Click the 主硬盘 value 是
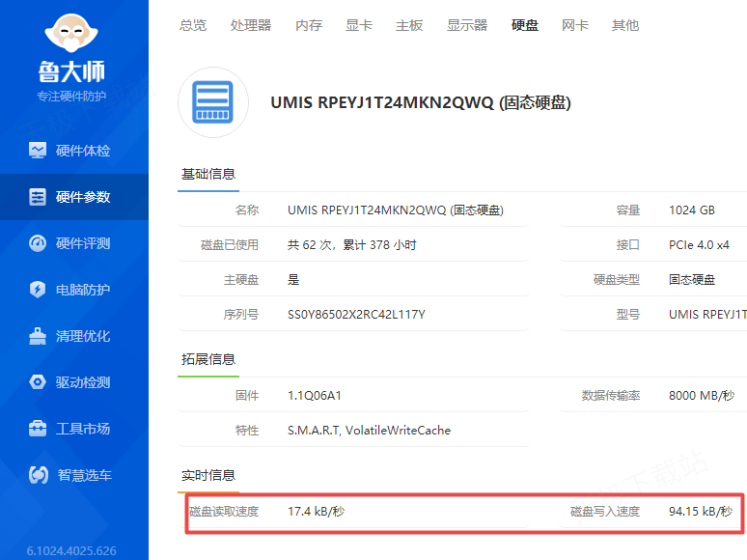The width and height of the screenshot is (747, 560). pyautogui.click(x=293, y=280)
